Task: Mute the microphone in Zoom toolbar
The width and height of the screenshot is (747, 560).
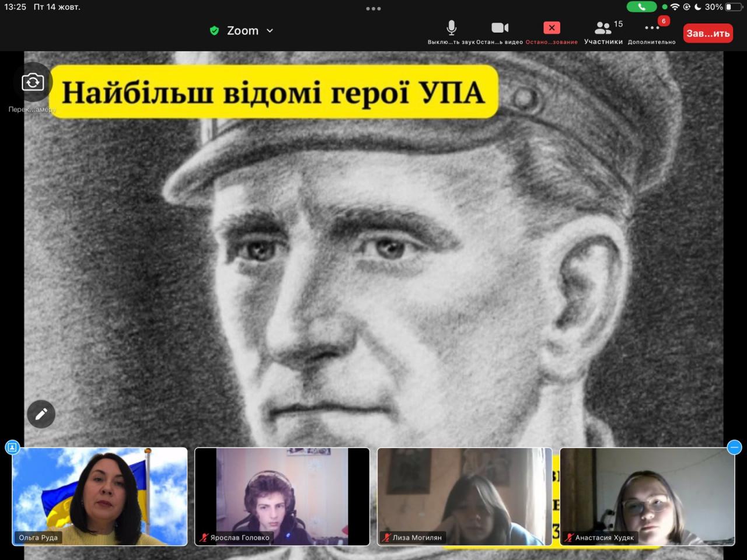Action: [x=451, y=28]
